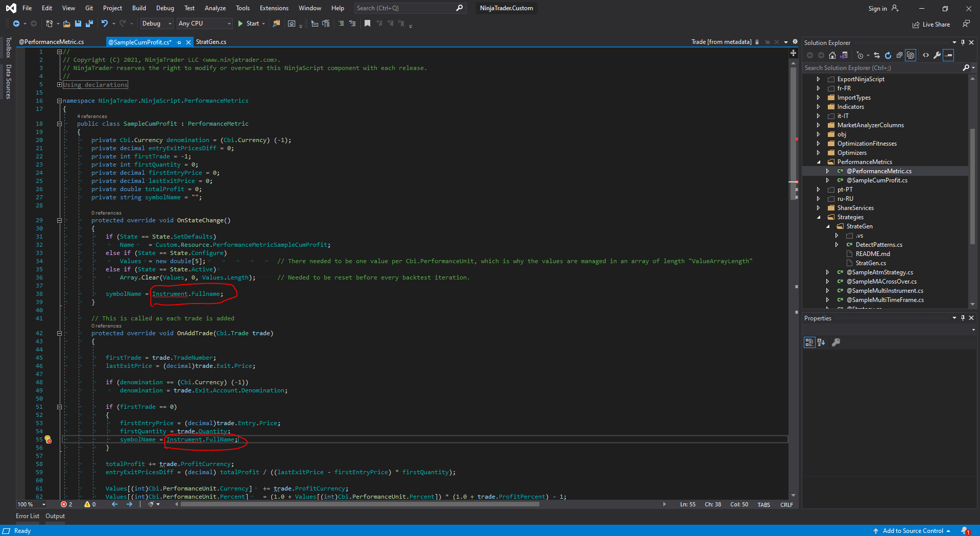
Task: Open the Build menu
Action: (x=138, y=8)
